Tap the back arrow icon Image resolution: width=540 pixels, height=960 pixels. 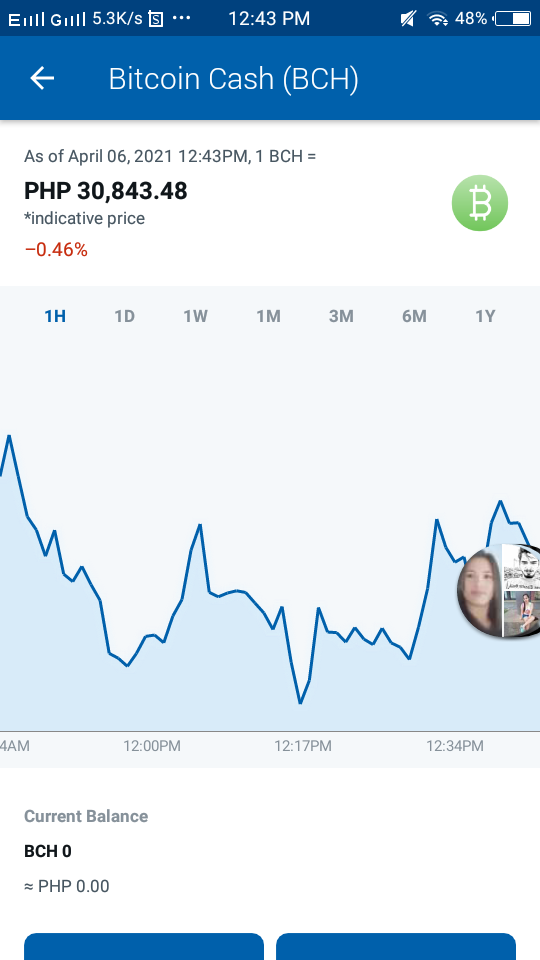point(42,78)
